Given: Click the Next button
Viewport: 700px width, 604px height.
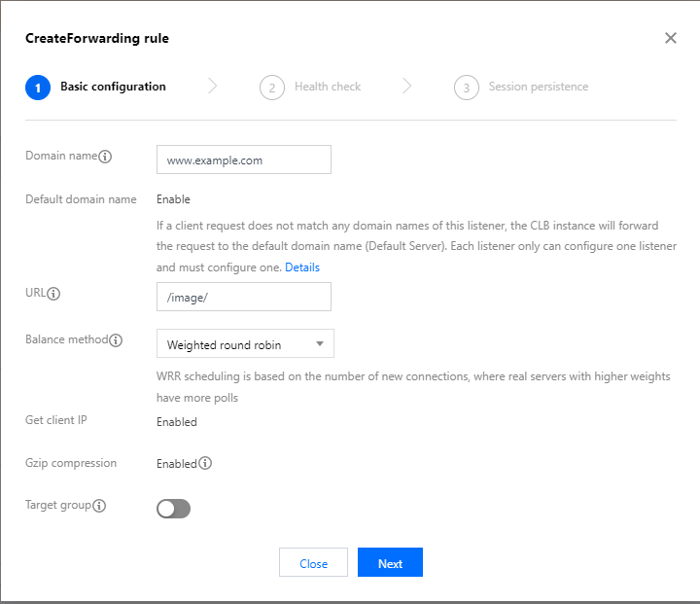Looking at the screenshot, I should (390, 563).
